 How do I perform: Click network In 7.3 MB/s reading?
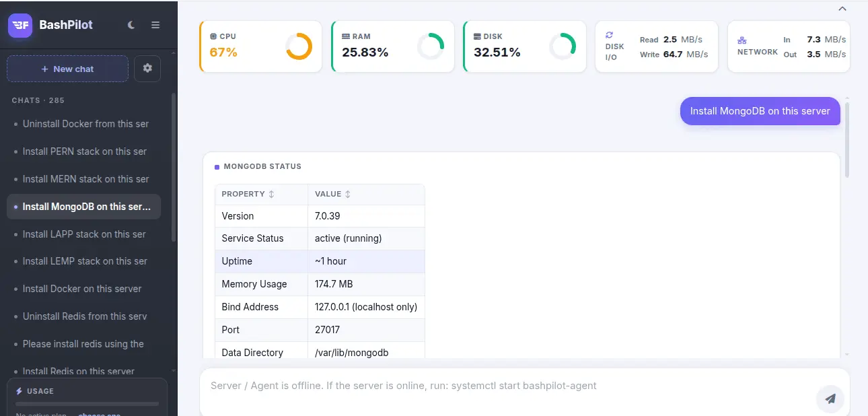click(x=815, y=40)
